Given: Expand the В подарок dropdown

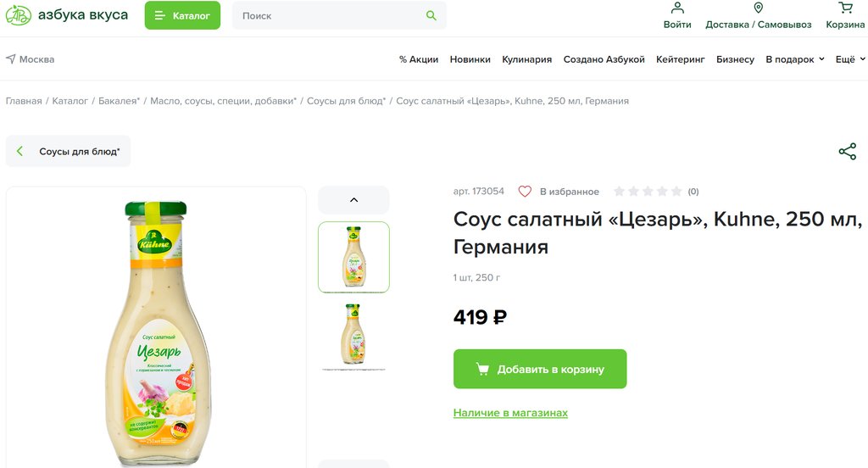Looking at the screenshot, I should pyautogui.click(x=794, y=59).
